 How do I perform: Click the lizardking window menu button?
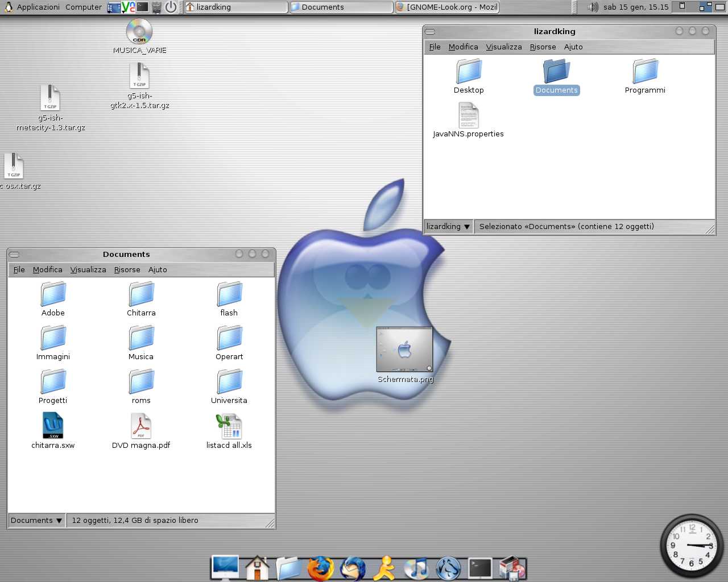tap(430, 31)
